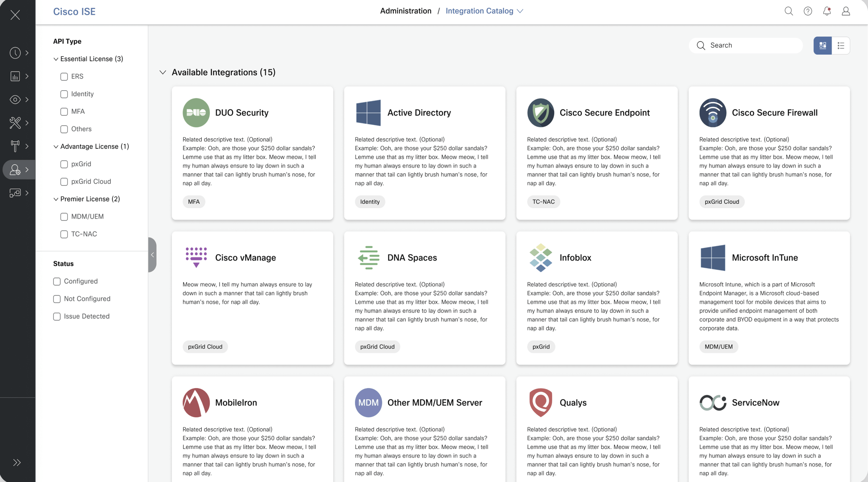Image resolution: width=868 pixels, height=482 pixels.
Task: Open the DNA Spaces card title
Action: tap(412, 258)
